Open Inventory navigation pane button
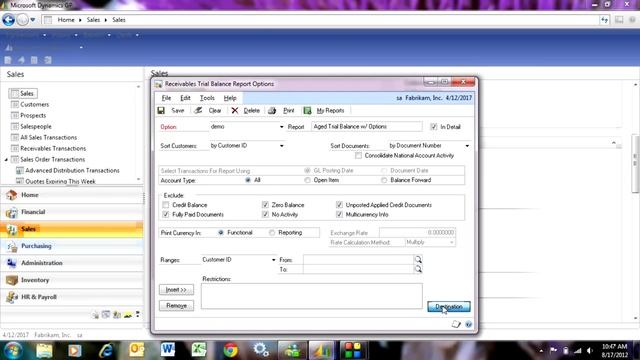 pyautogui.click(x=72, y=280)
